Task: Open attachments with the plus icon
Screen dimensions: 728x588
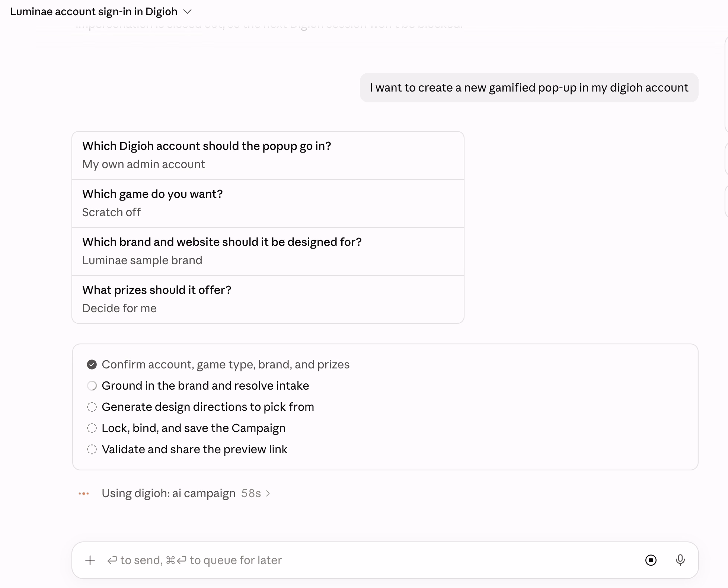Action: pos(90,560)
